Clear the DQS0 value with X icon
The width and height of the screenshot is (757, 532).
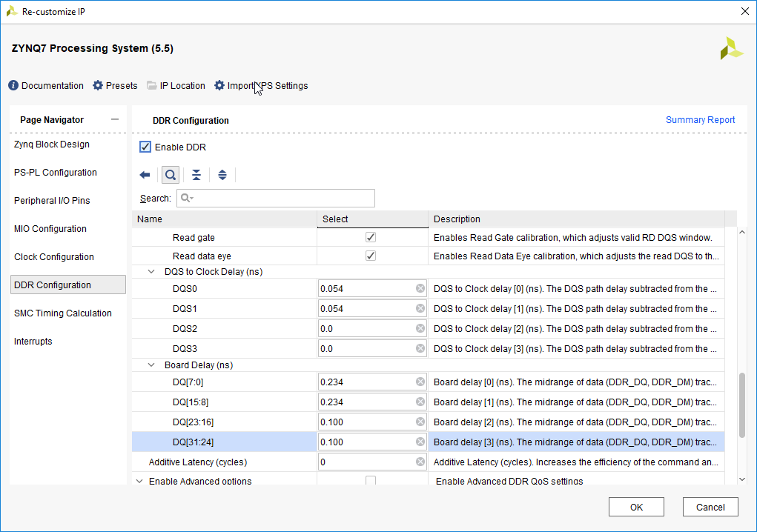point(420,289)
